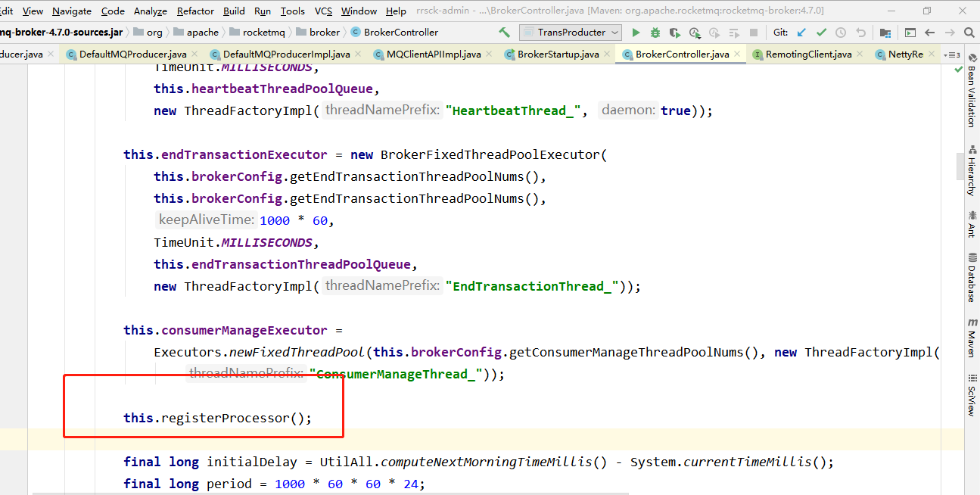Click the "HeartbeatThread_" string literal
Image resolution: width=980 pixels, height=495 pixels.
(x=513, y=111)
